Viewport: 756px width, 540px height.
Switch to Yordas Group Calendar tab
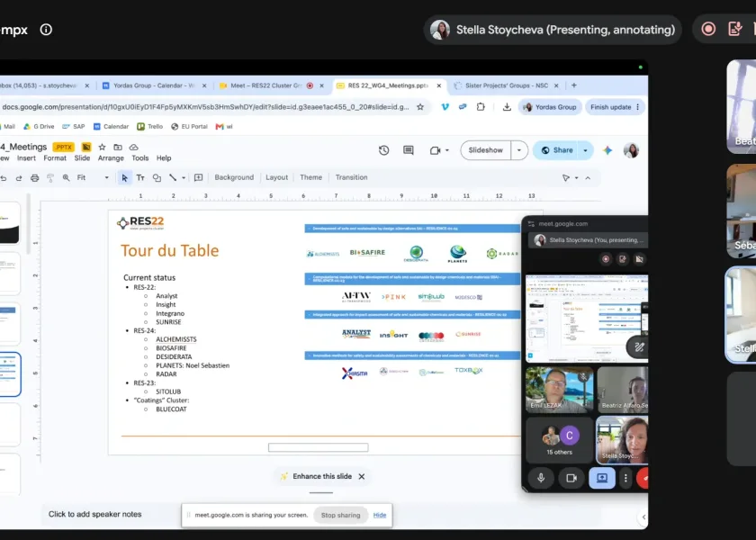[154, 85]
